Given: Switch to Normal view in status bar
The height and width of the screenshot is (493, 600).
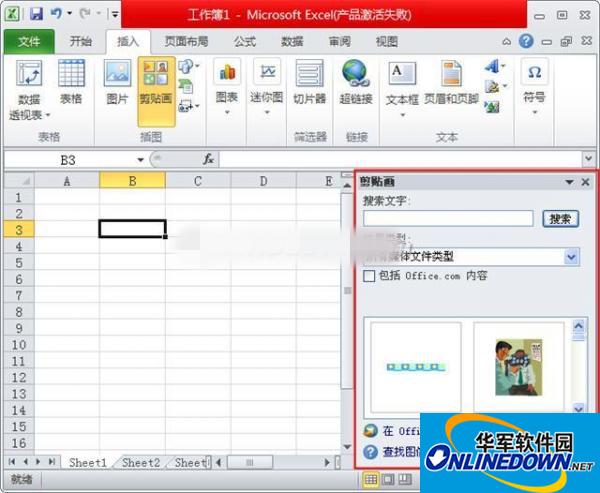Looking at the screenshot, I should click(x=370, y=479).
